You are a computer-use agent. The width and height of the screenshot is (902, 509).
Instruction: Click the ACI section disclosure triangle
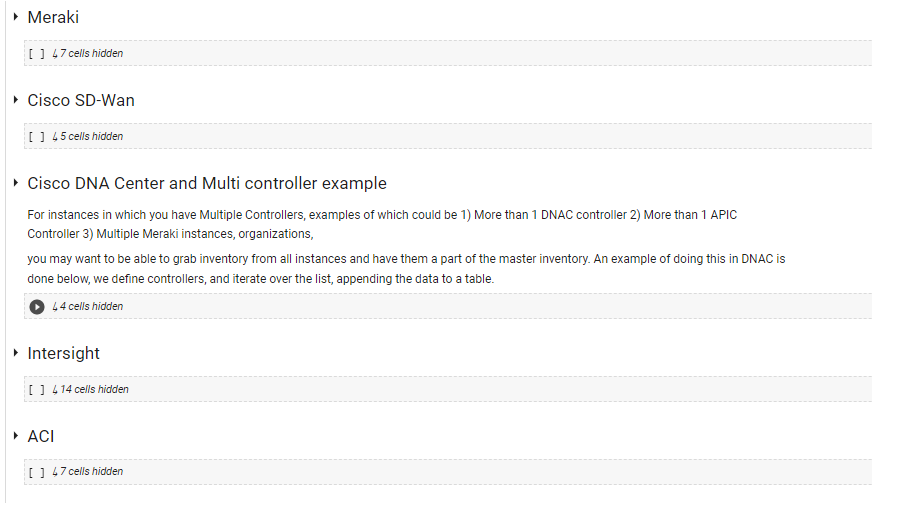pos(16,436)
